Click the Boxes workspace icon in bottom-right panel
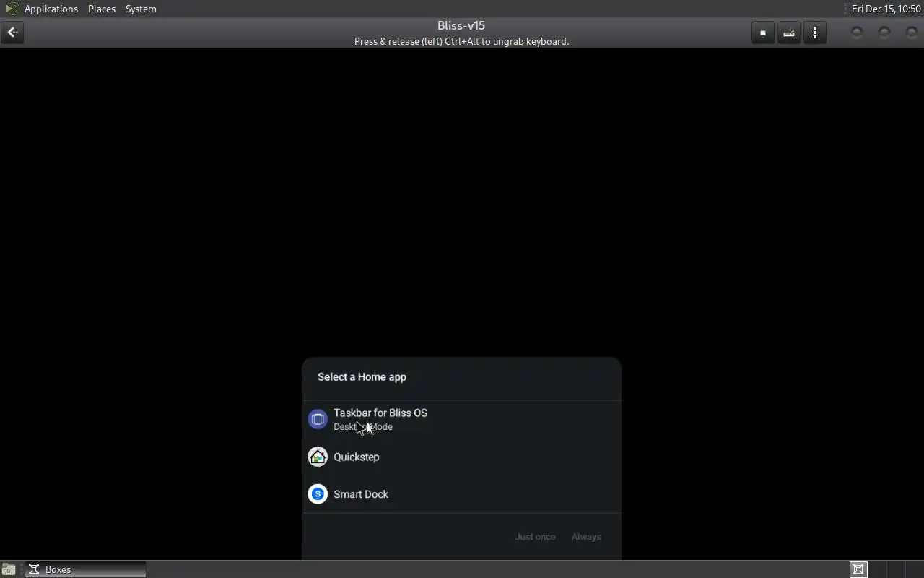 point(858,569)
